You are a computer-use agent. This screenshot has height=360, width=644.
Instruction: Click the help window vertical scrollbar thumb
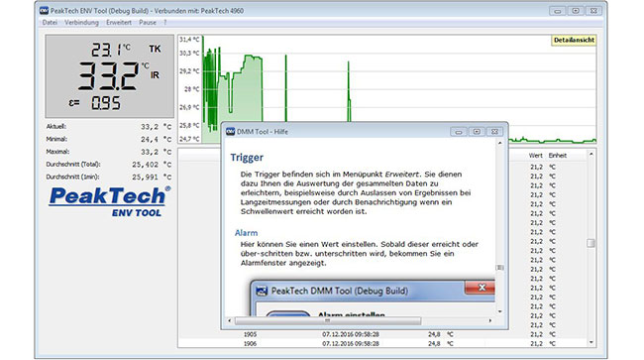point(499,268)
